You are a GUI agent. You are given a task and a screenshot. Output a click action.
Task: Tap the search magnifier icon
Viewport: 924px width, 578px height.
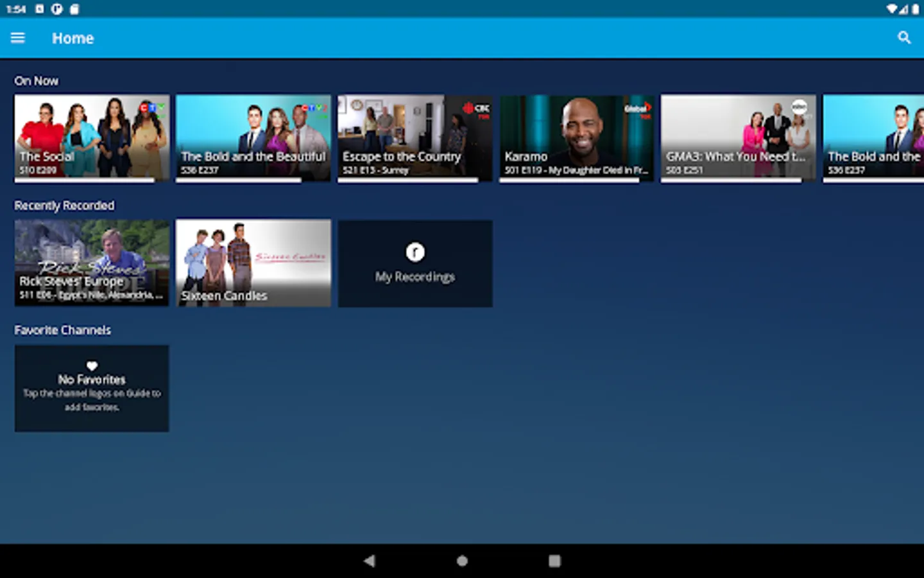point(904,38)
